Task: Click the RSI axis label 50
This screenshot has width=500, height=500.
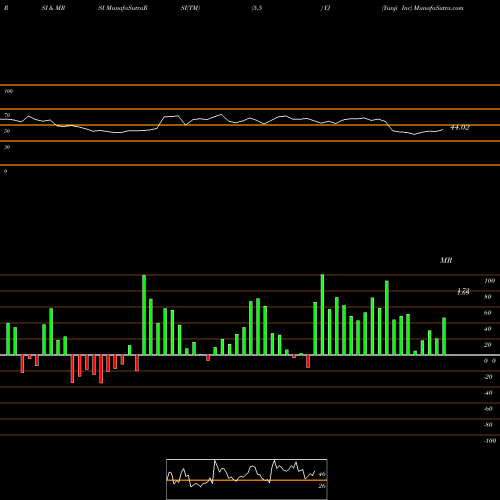Action: [x=7, y=131]
